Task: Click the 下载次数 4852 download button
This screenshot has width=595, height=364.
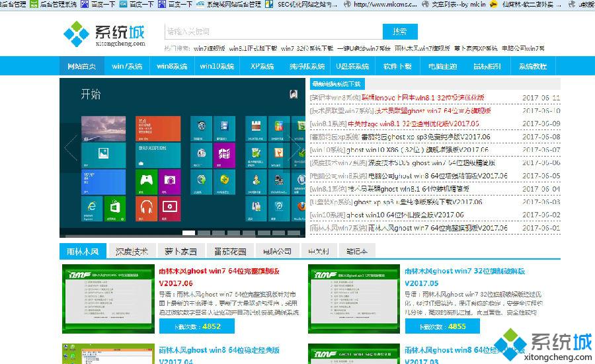Action: click(197, 326)
